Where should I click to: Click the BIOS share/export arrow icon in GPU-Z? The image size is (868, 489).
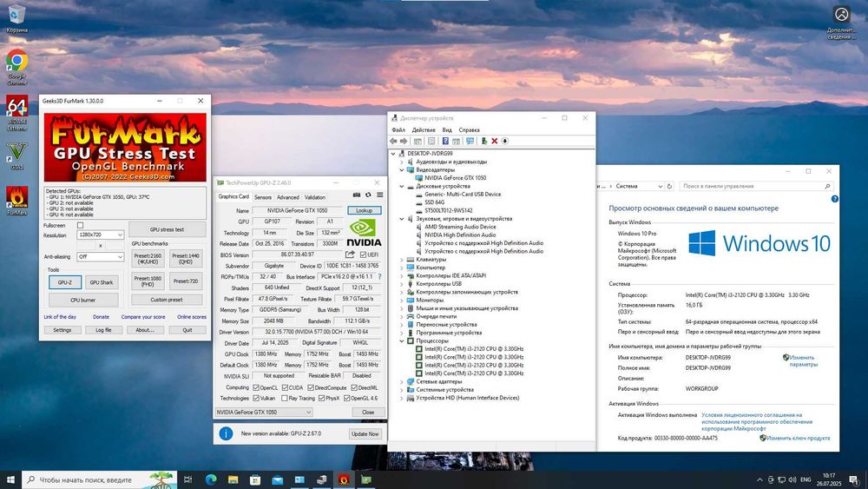(350, 254)
